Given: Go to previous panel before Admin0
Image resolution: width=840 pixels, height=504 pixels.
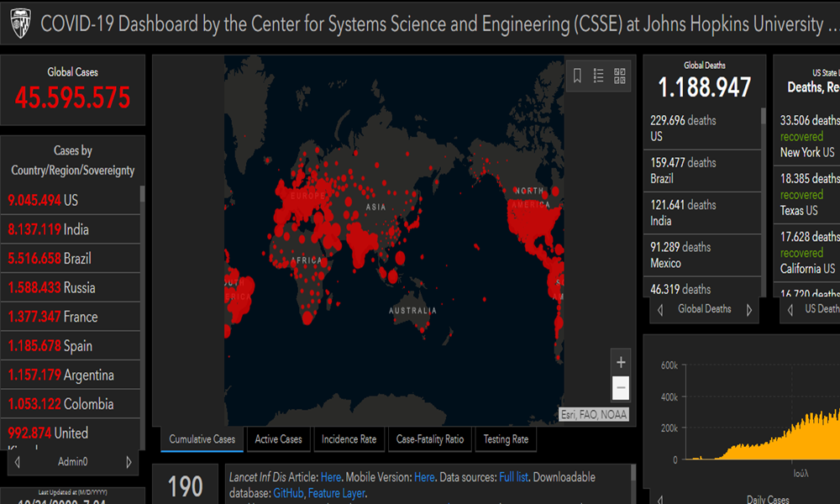Looking at the screenshot, I should coord(16,462).
